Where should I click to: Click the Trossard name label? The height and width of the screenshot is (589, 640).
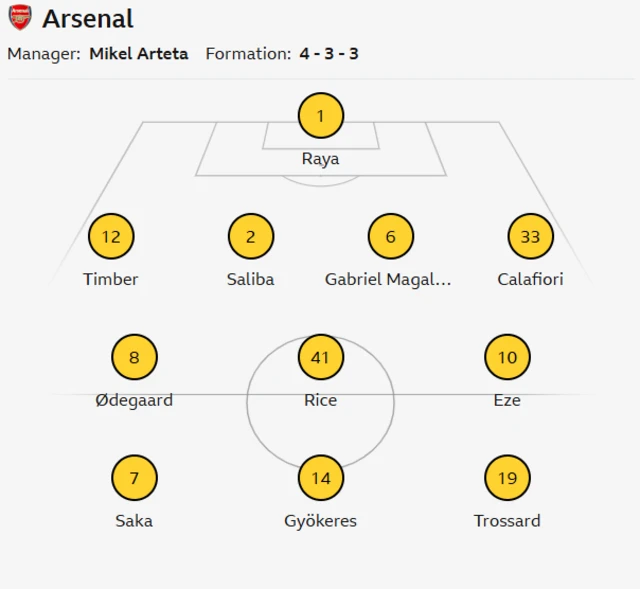pos(507,521)
